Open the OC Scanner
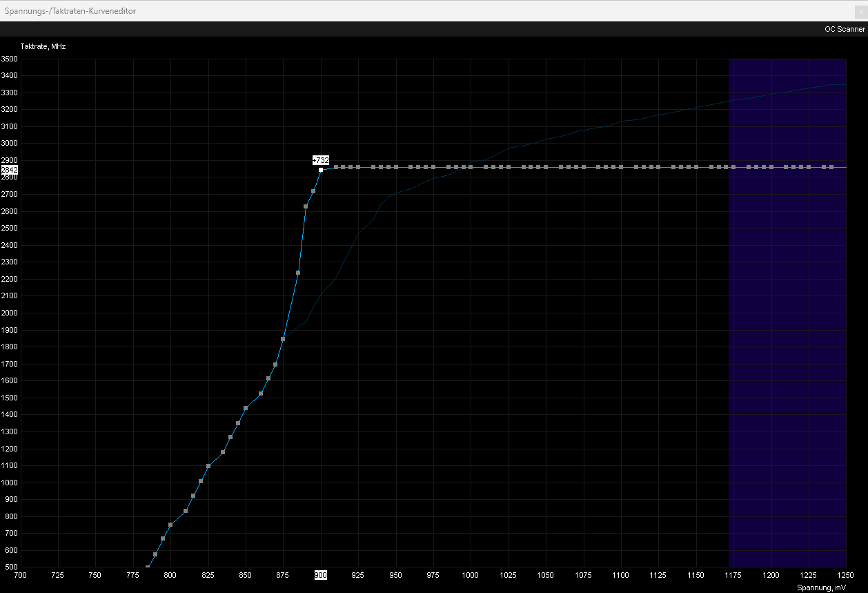Viewport: 868px width, 593px height. [x=845, y=29]
